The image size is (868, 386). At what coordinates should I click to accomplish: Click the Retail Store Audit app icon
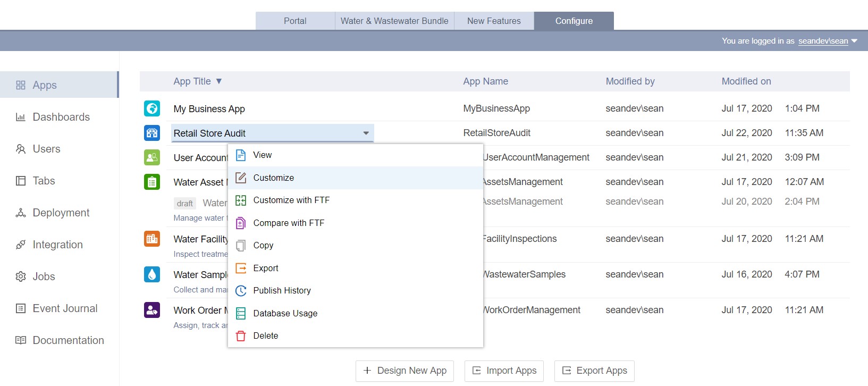[x=152, y=133]
